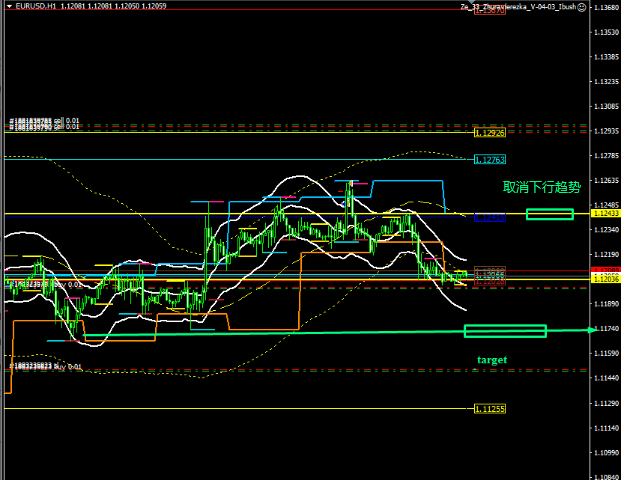Image resolution: width=621 pixels, height=480 pixels.
Task: Click the green 'target' text label
Action: click(x=491, y=360)
